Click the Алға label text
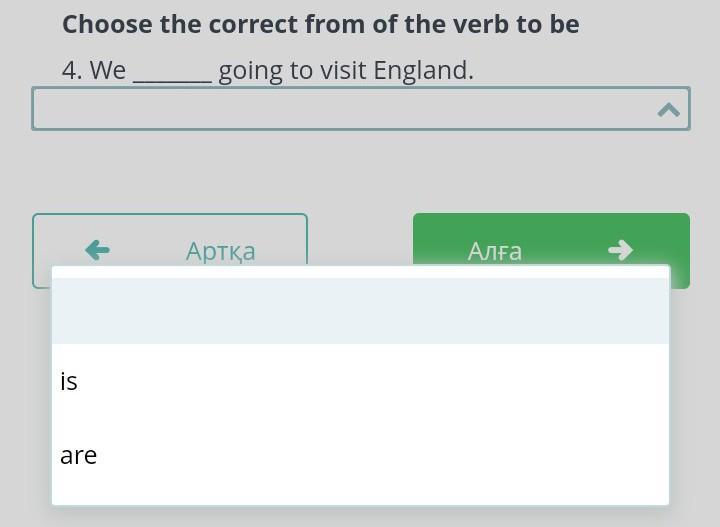The image size is (720, 527). [495, 251]
